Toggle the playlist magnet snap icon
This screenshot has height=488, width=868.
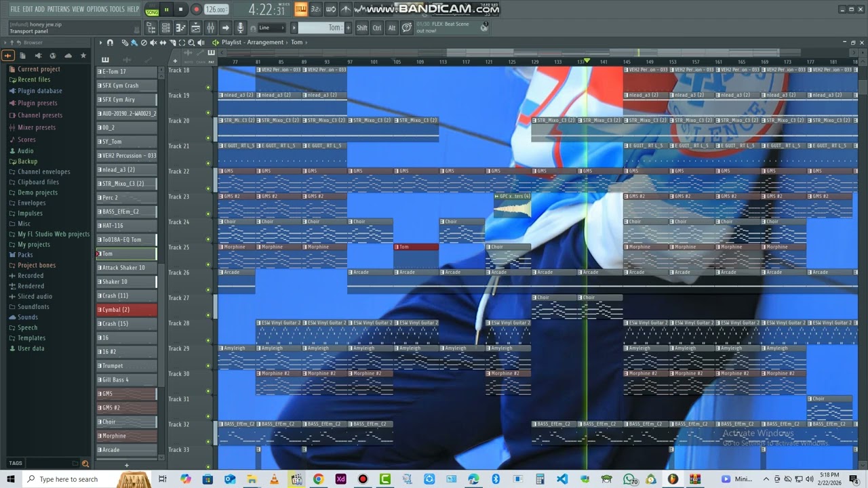tap(110, 43)
